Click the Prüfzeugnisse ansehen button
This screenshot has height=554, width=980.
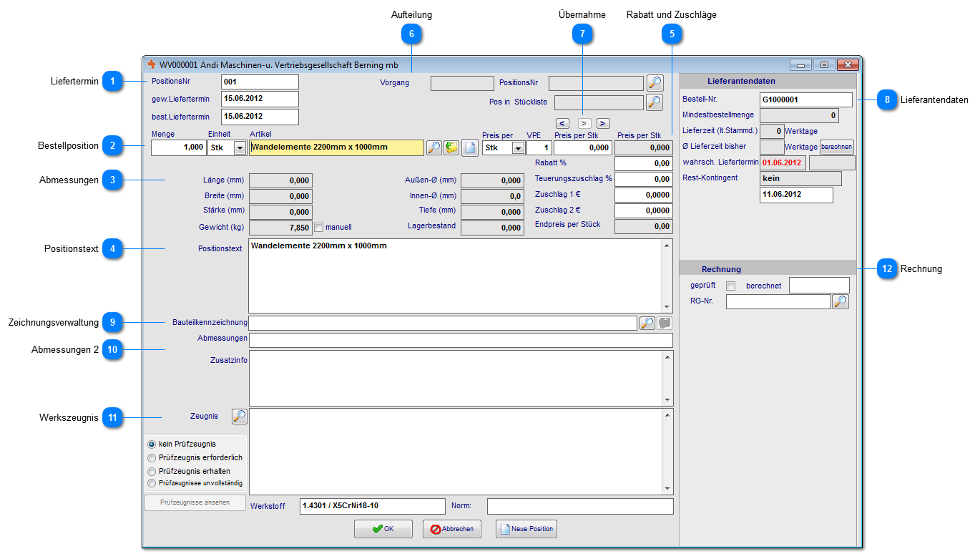tap(195, 502)
